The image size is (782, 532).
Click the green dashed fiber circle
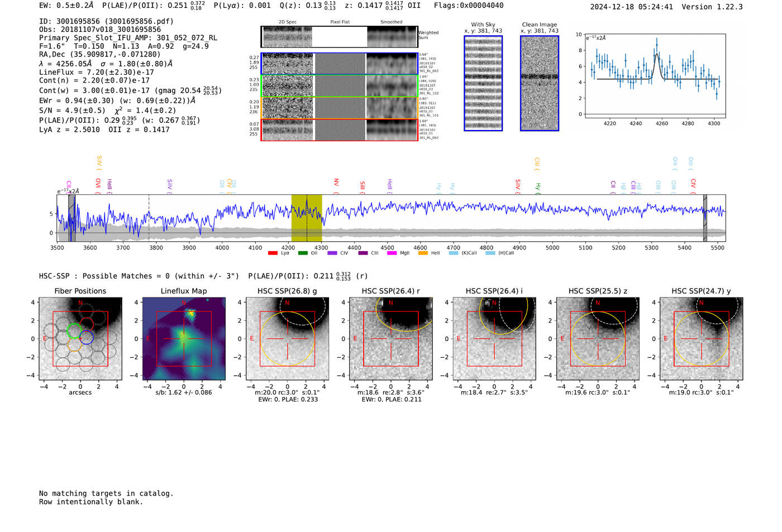pos(74,330)
